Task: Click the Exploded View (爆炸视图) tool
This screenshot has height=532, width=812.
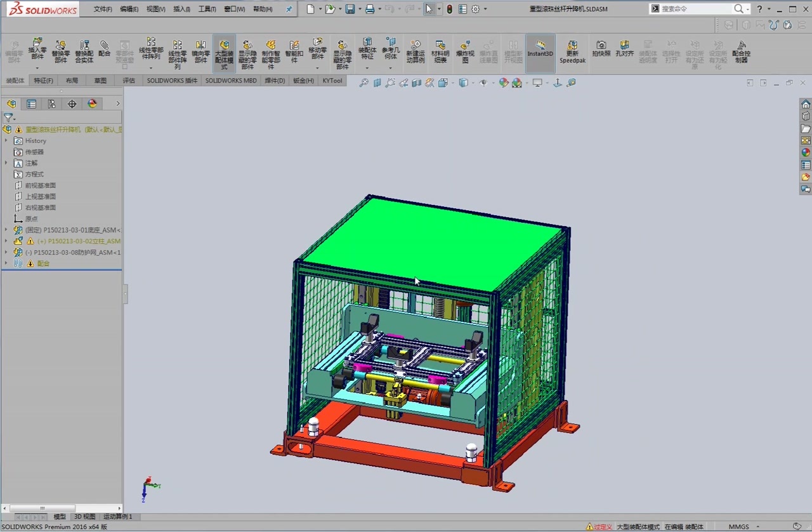Action: click(465, 51)
